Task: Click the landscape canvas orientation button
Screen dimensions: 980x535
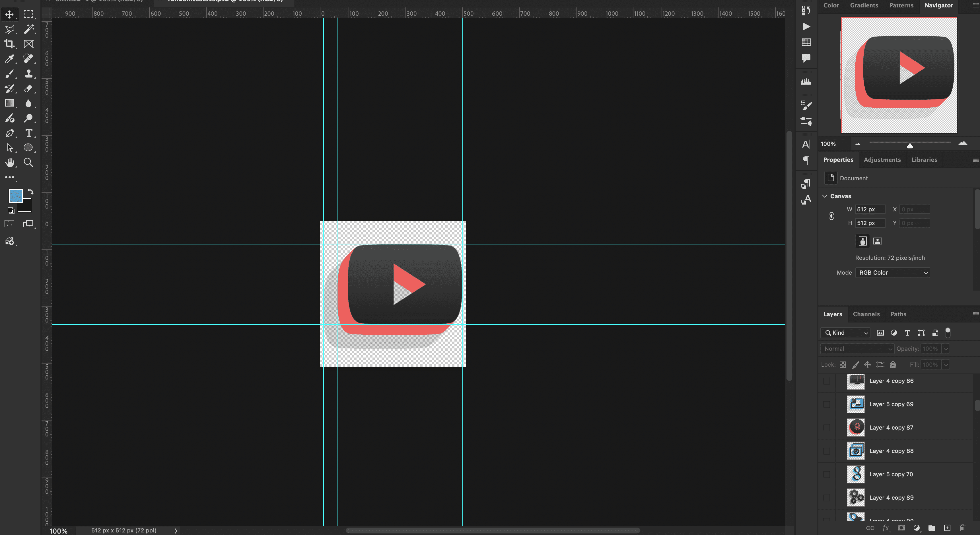Action: click(x=877, y=241)
